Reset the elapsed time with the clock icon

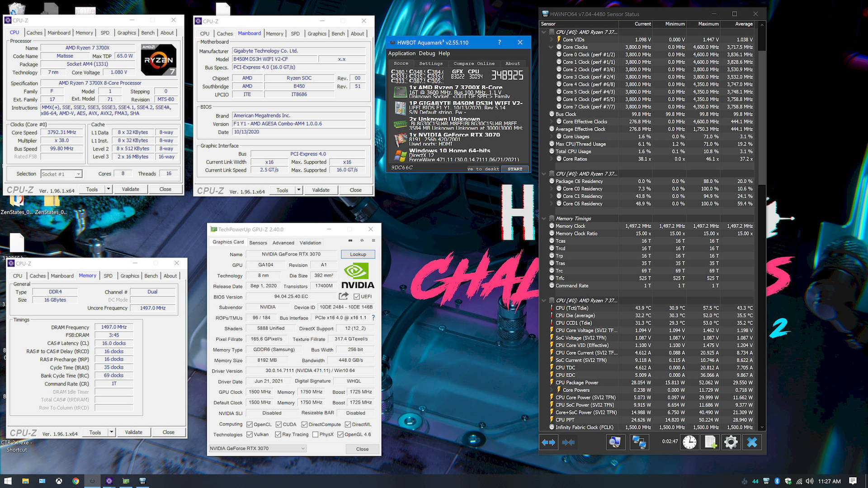click(x=689, y=442)
